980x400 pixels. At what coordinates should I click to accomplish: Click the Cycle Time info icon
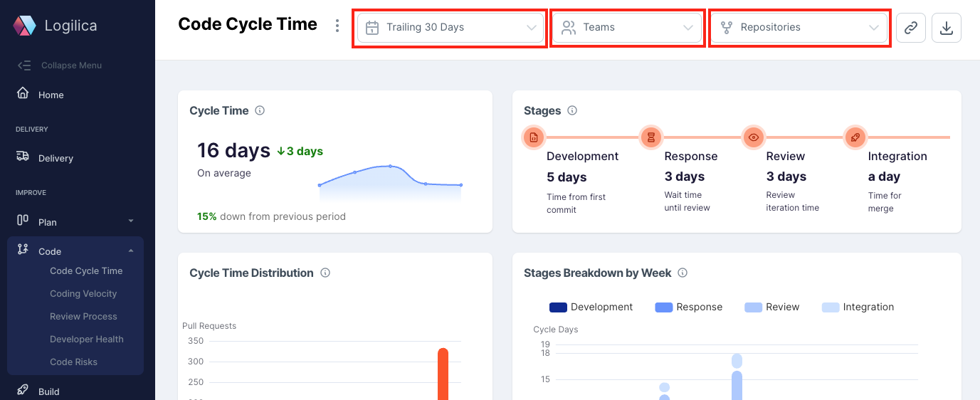[260, 110]
